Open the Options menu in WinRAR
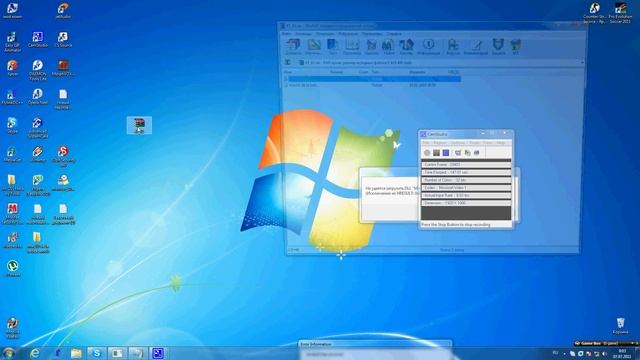The image size is (640, 360). click(372, 34)
